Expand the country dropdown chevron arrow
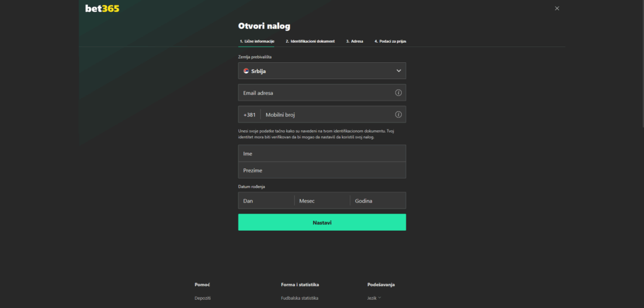Image resolution: width=644 pixels, height=308 pixels. pos(399,71)
